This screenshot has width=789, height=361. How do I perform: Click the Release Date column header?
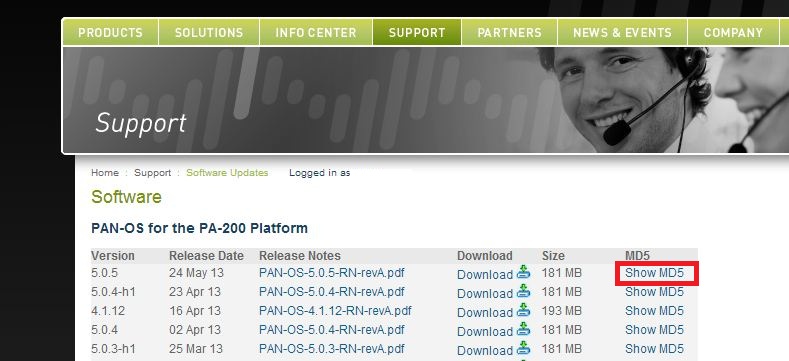(206, 256)
